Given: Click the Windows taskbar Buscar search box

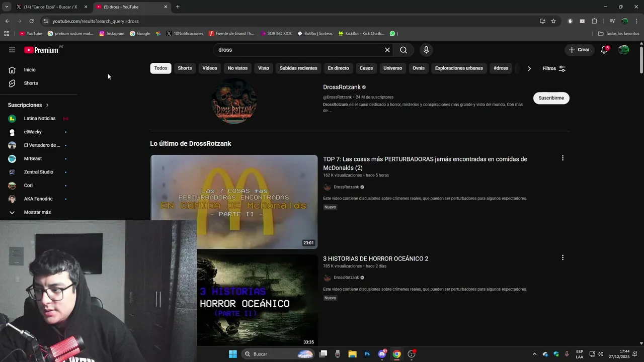Looking at the screenshot, I should pos(278,354).
